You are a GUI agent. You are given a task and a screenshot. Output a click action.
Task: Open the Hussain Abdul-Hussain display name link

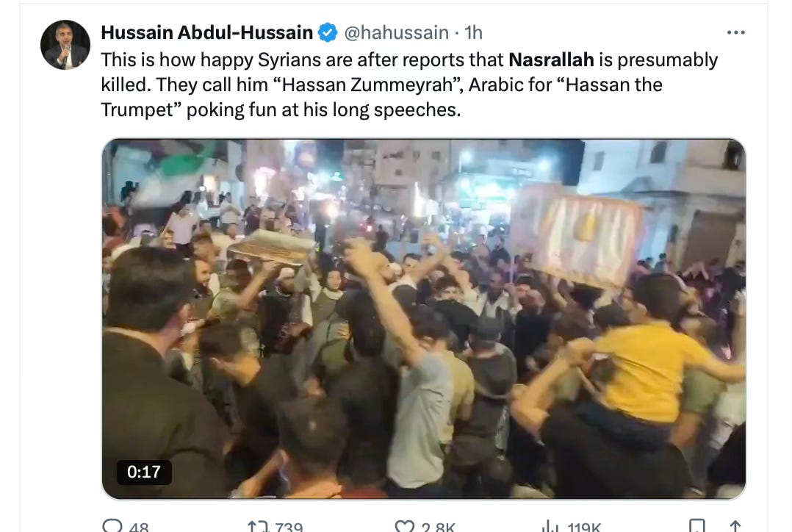coord(206,32)
